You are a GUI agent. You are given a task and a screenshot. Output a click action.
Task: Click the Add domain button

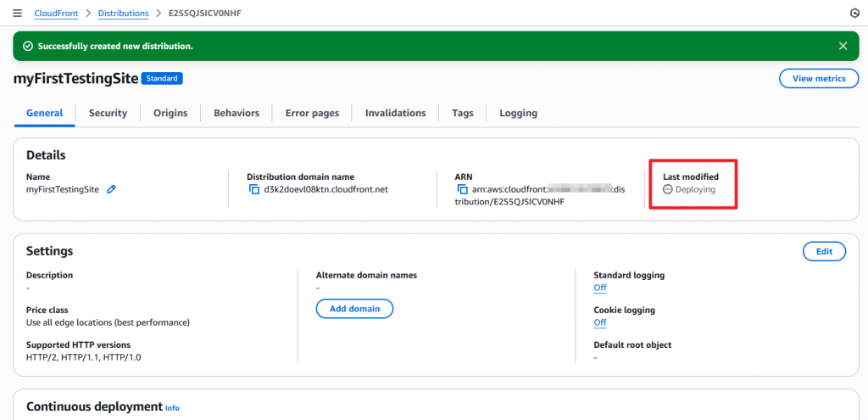[354, 309]
